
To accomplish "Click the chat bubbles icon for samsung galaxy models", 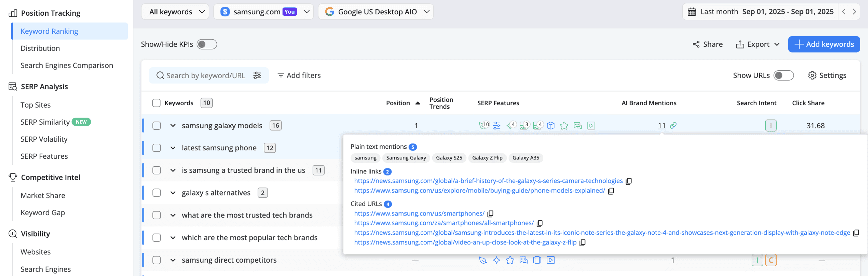I will coord(577,126).
